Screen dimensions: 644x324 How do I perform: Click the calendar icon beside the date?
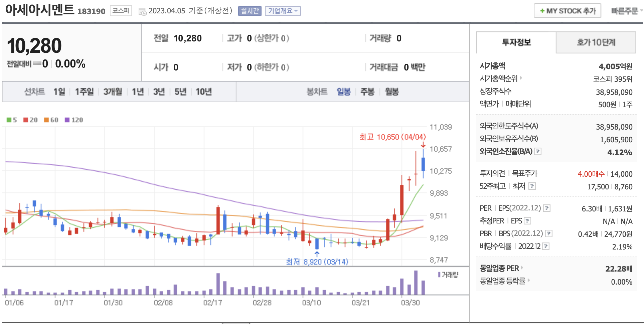tap(142, 12)
